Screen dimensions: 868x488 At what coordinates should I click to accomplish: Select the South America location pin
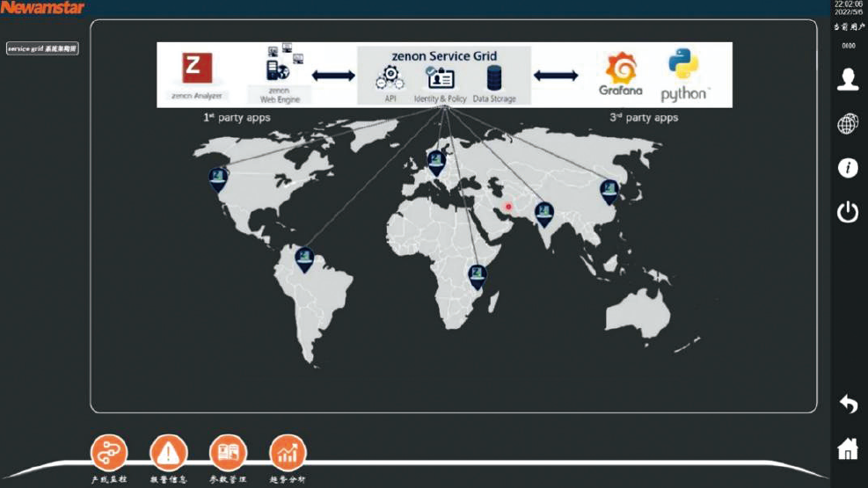click(304, 260)
